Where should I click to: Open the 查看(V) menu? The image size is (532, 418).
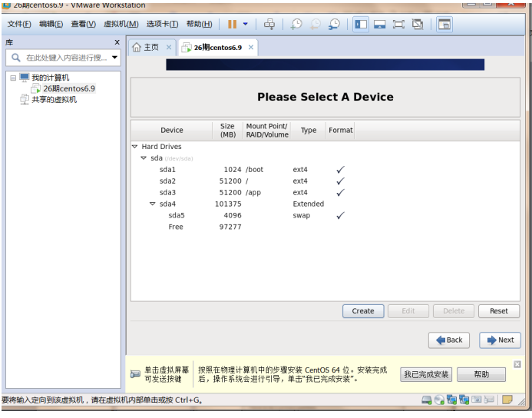coord(83,24)
